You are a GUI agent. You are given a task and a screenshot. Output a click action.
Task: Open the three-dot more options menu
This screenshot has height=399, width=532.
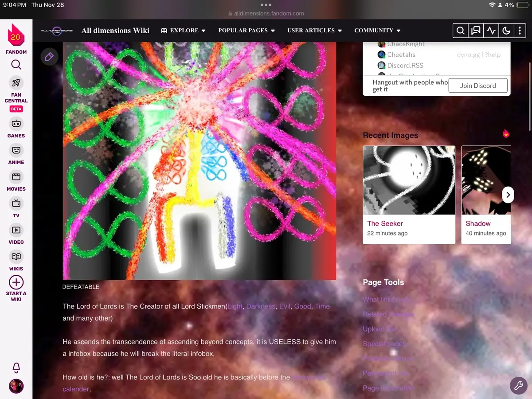[520, 31]
